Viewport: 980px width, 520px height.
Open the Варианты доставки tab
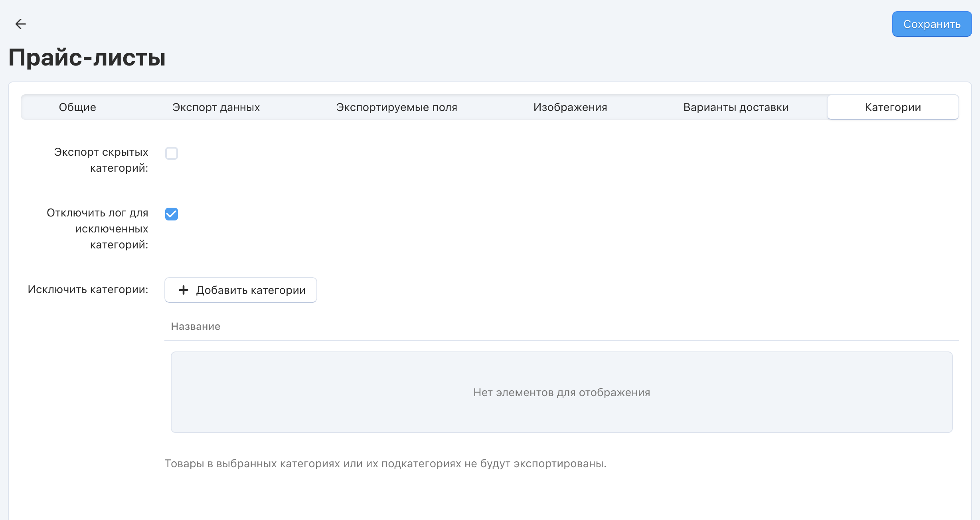tap(736, 107)
